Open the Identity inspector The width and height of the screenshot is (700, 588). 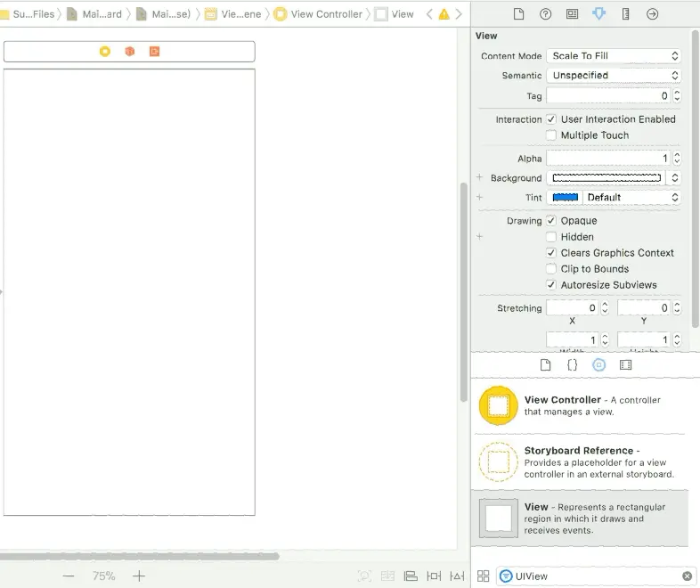[572, 14]
